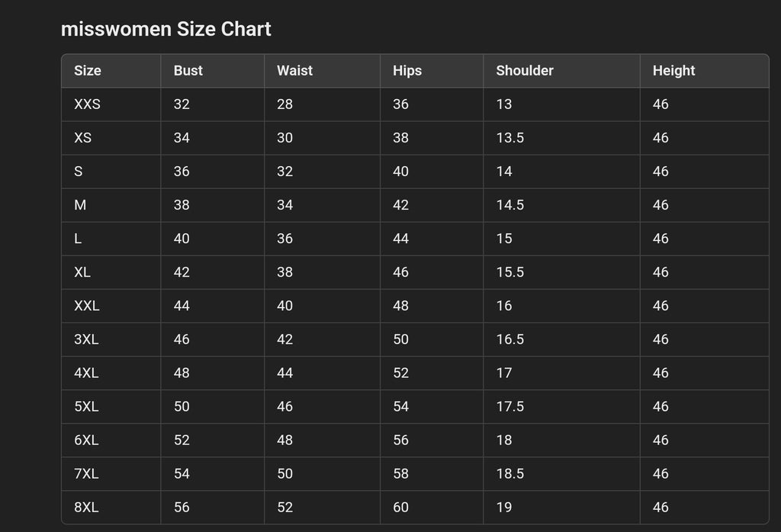781x532 pixels.
Task: Click shoulder value 13.5 in XS row
Action: click(510, 138)
